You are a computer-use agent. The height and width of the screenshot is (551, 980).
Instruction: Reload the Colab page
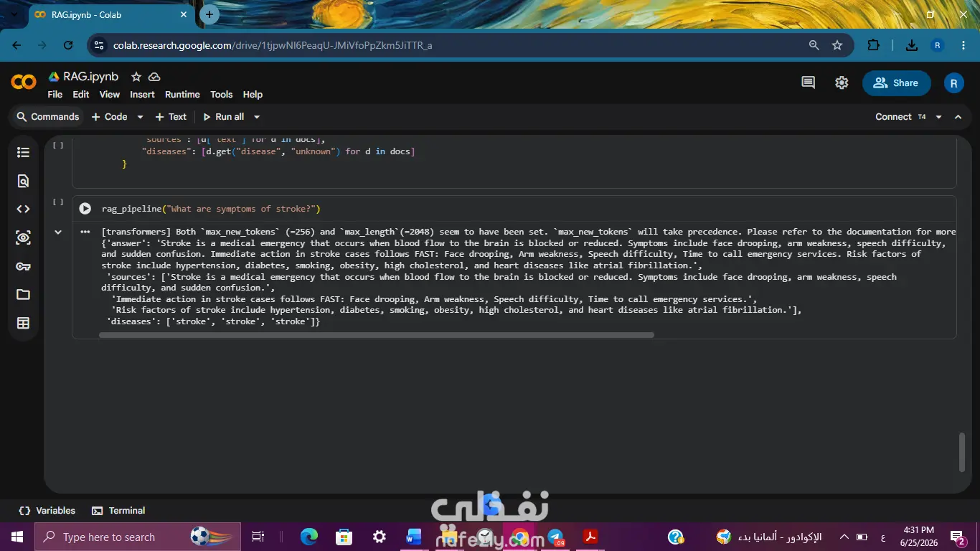click(68, 45)
